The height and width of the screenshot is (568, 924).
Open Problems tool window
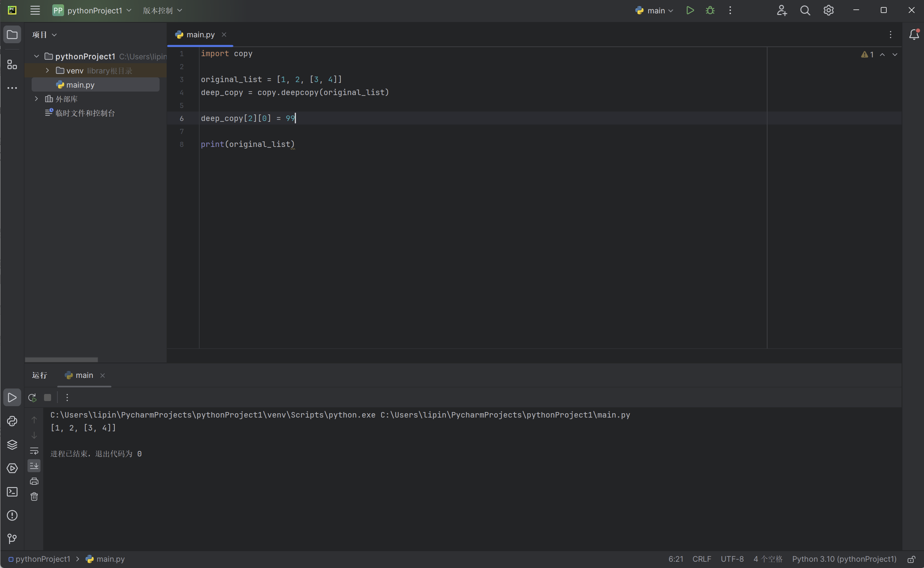(x=12, y=515)
